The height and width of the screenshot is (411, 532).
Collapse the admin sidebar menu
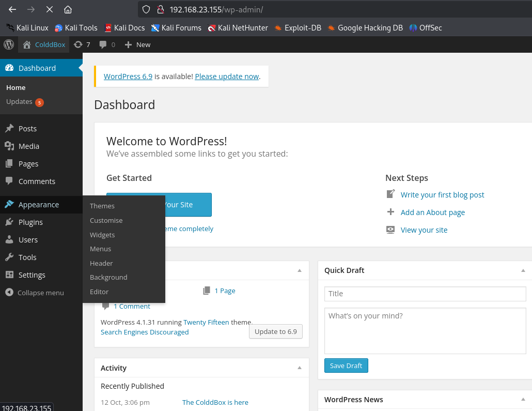pos(35,293)
